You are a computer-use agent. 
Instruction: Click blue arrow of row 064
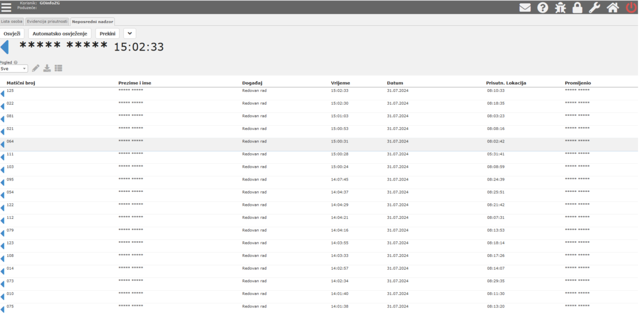coord(2,145)
